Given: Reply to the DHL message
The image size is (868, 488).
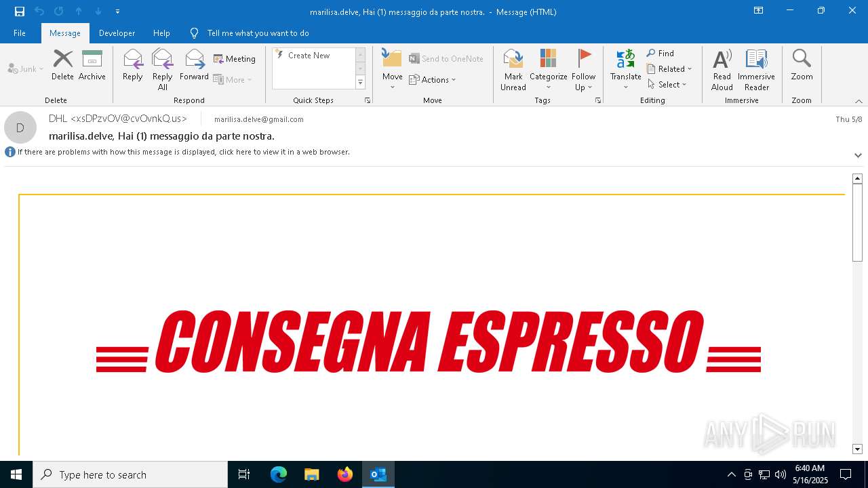Looking at the screenshot, I should point(133,66).
